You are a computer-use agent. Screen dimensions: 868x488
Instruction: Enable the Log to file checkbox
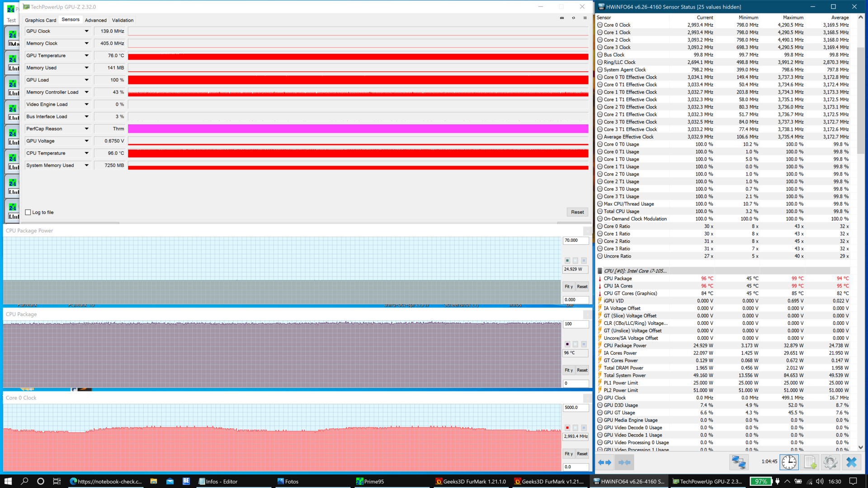point(28,212)
